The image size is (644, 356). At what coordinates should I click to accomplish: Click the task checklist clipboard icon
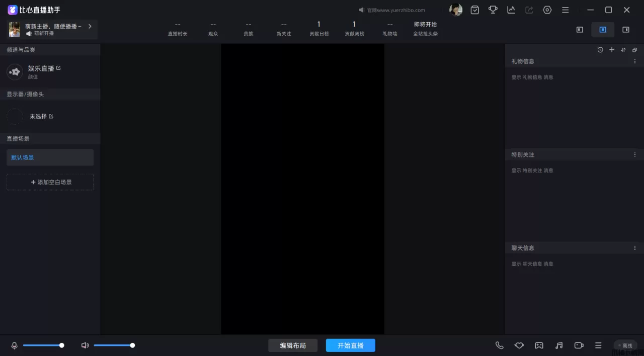475,10
